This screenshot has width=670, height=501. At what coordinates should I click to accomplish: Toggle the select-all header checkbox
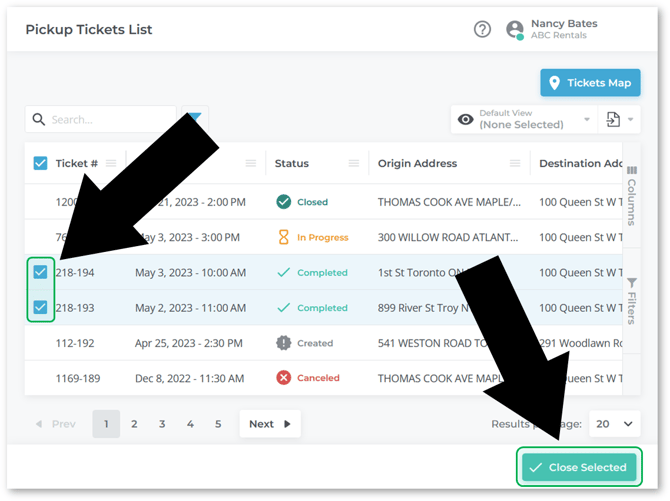41,164
